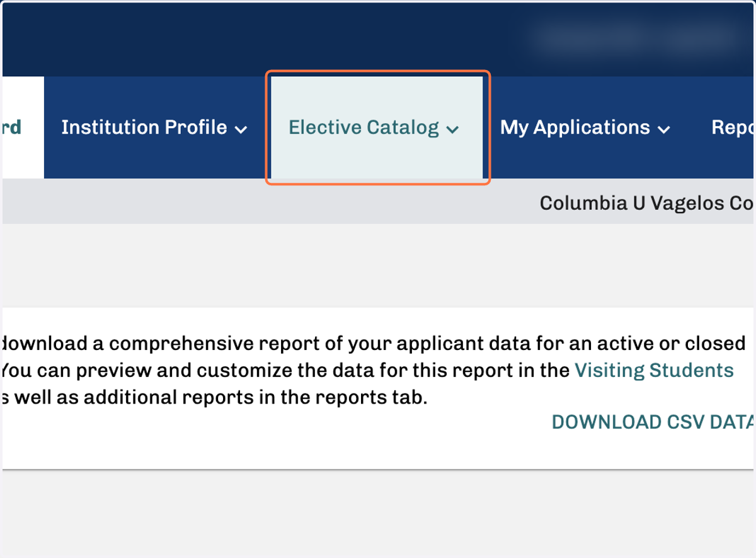Image resolution: width=756 pixels, height=558 pixels.
Task: Open the Institution Profile menu
Action: coord(154,128)
